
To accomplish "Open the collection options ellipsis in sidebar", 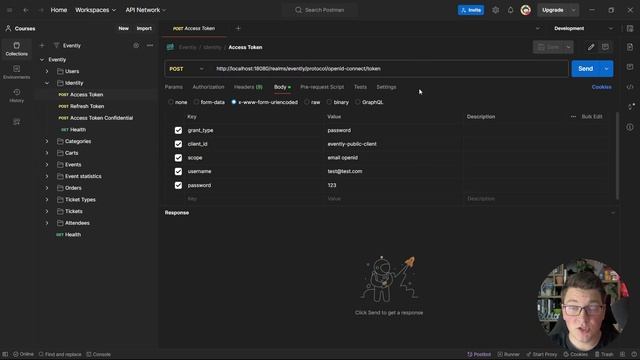I will (150, 45).
